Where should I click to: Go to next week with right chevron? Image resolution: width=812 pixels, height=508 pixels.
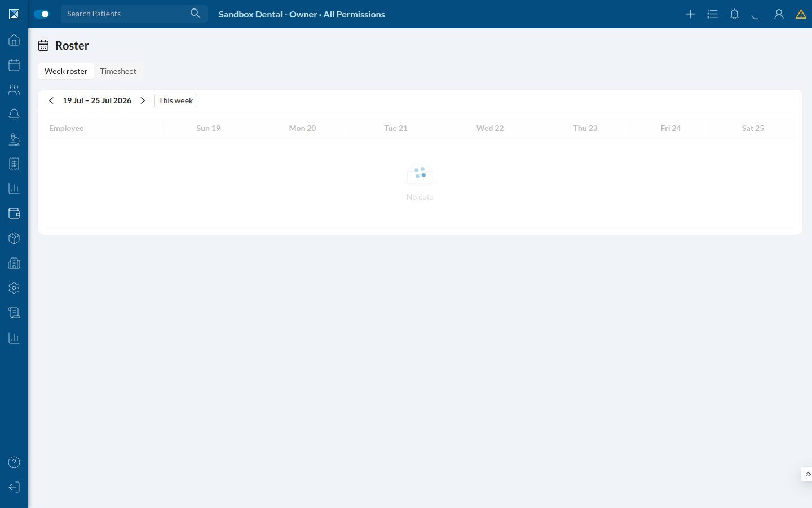(143, 100)
